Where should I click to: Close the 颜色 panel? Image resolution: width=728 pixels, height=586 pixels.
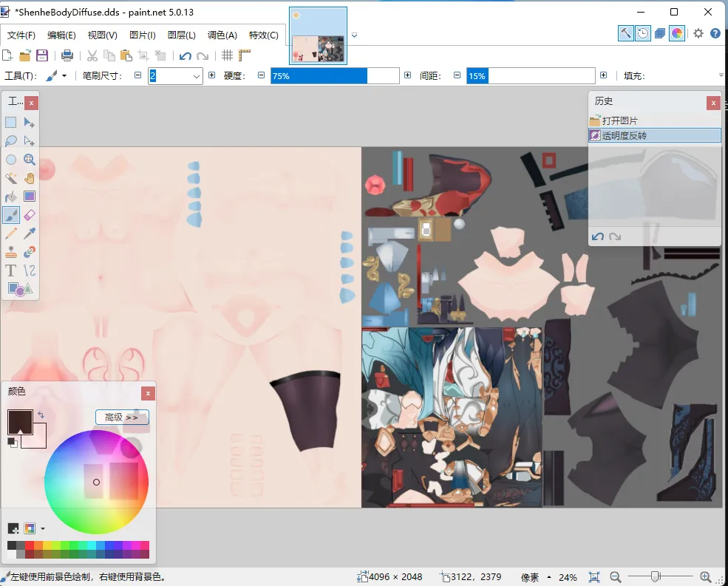coord(148,393)
